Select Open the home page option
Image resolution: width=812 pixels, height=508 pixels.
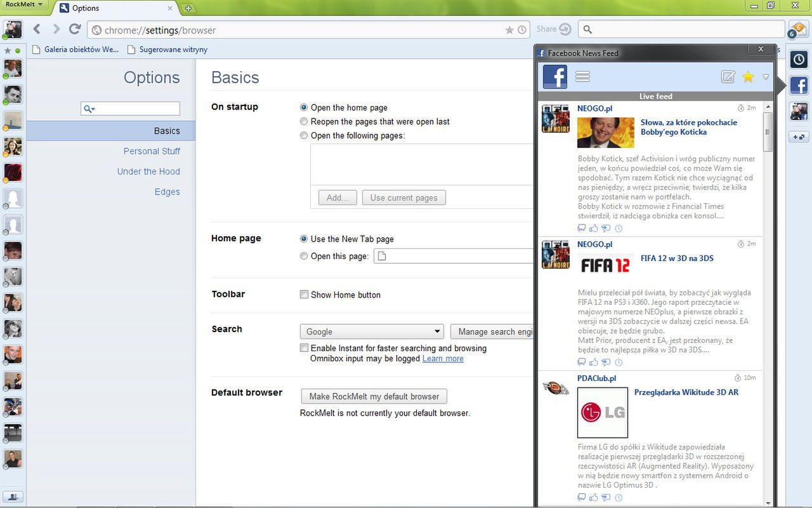click(x=304, y=107)
